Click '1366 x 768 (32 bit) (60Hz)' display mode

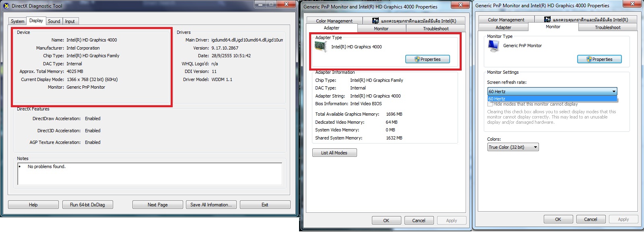coord(92,79)
